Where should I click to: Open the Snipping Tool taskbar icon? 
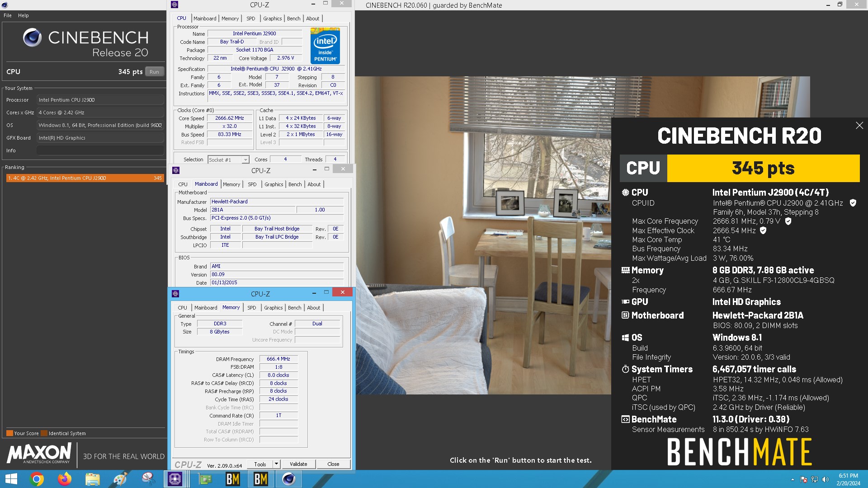click(148, 479)
